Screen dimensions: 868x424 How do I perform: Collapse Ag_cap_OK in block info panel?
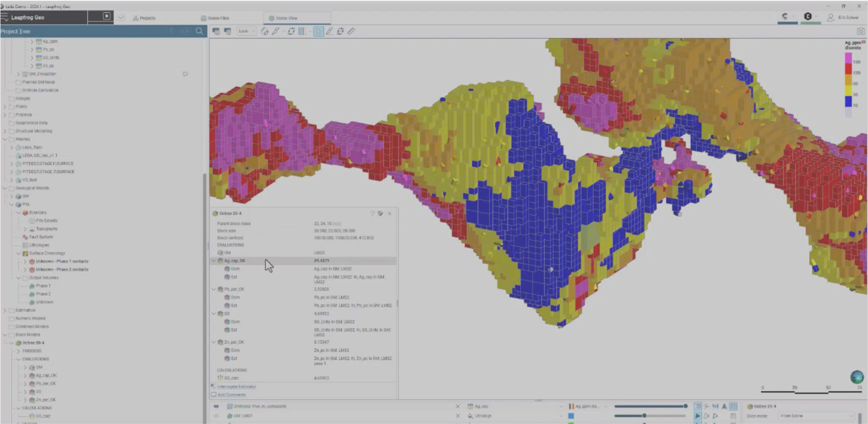(214, 261)
